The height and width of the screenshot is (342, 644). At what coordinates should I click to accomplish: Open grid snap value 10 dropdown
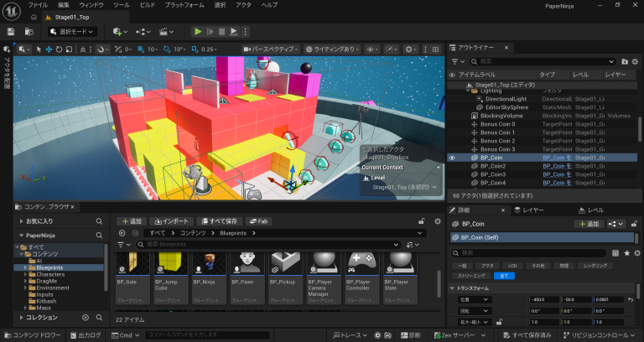click(153, 49)
